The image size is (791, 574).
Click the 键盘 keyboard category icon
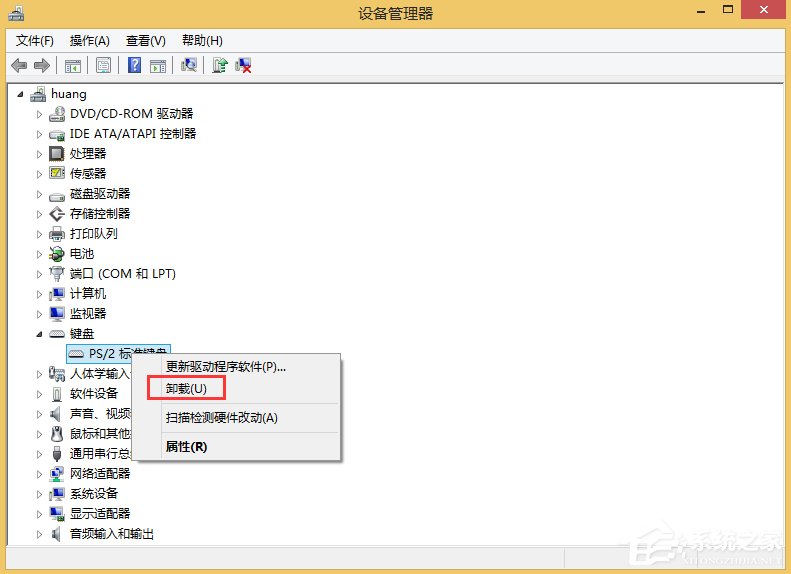point(57,334)
